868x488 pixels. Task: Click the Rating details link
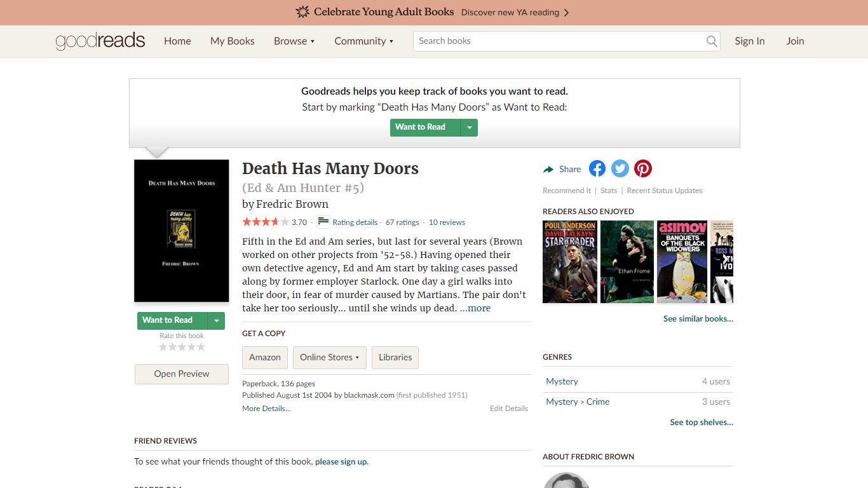click(x=355, y=222)
